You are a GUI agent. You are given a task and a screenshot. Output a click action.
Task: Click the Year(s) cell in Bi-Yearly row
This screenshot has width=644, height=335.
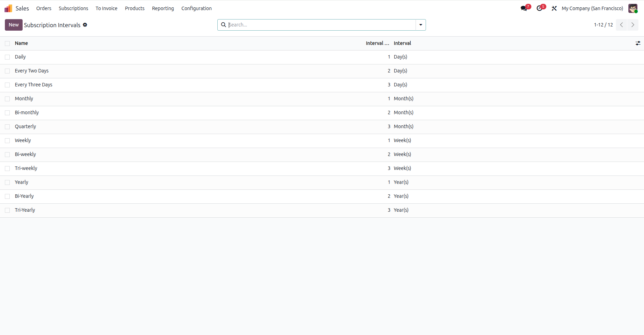(x=401, y=196)
